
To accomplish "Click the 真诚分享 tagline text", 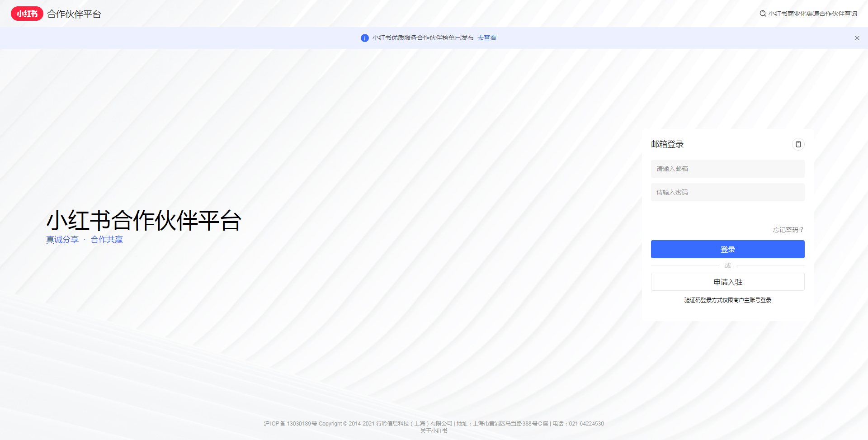I will coord(62,240).
